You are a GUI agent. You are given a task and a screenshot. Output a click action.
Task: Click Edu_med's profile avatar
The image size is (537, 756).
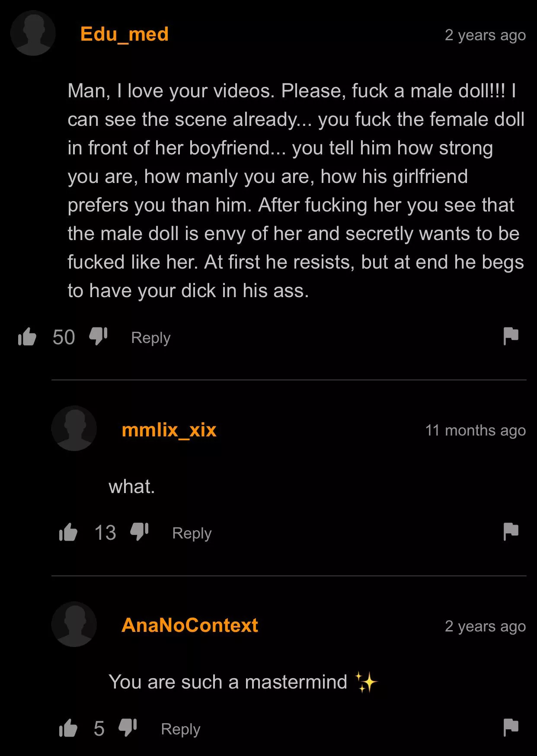pyautogui.click(x=33, y=33)
